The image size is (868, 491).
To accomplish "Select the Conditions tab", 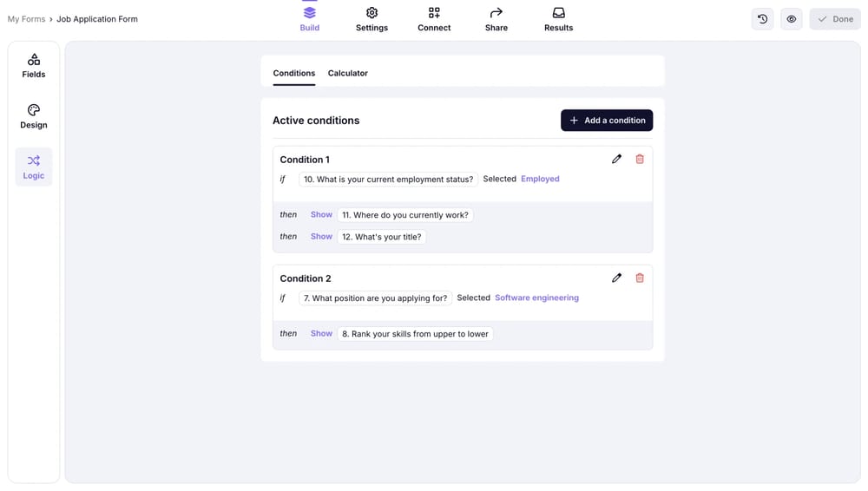I will coord(294,74).
